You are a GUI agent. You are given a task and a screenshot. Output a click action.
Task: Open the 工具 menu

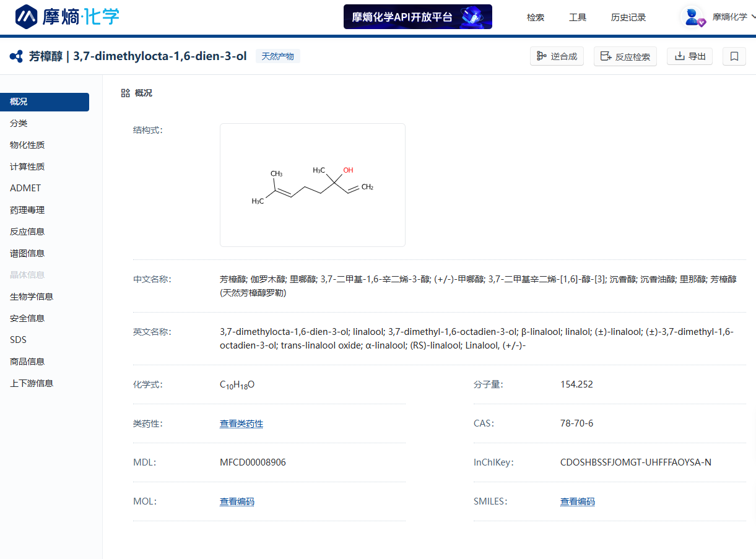(x=578, y=17)
